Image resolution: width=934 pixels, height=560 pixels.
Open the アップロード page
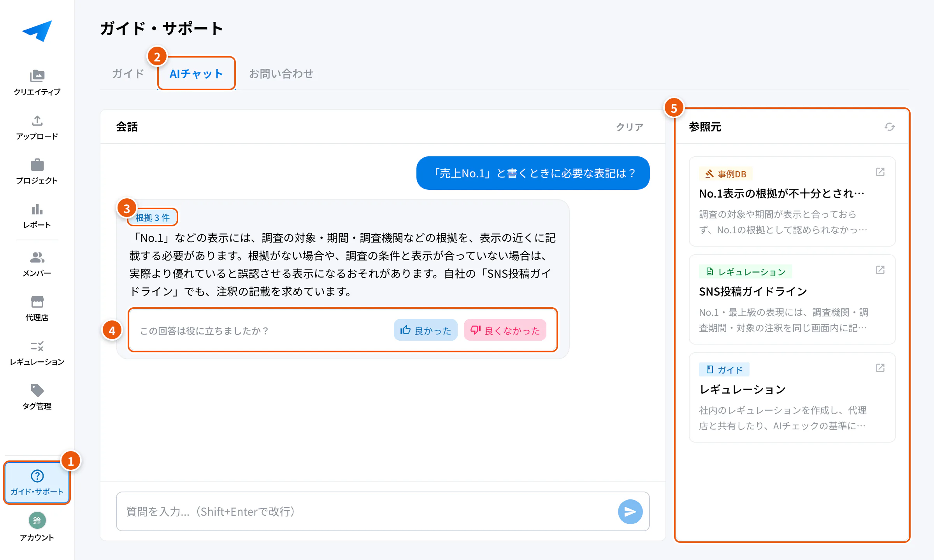[37, 128]
